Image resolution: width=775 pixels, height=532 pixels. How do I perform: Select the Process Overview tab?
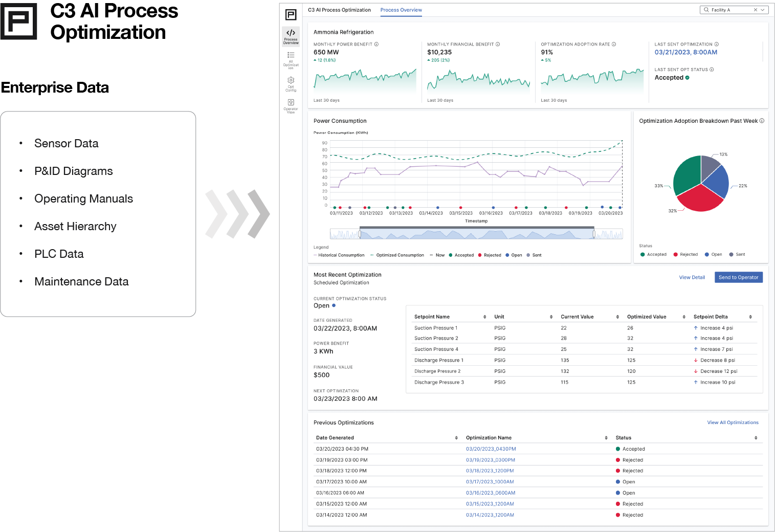(401, 10)
